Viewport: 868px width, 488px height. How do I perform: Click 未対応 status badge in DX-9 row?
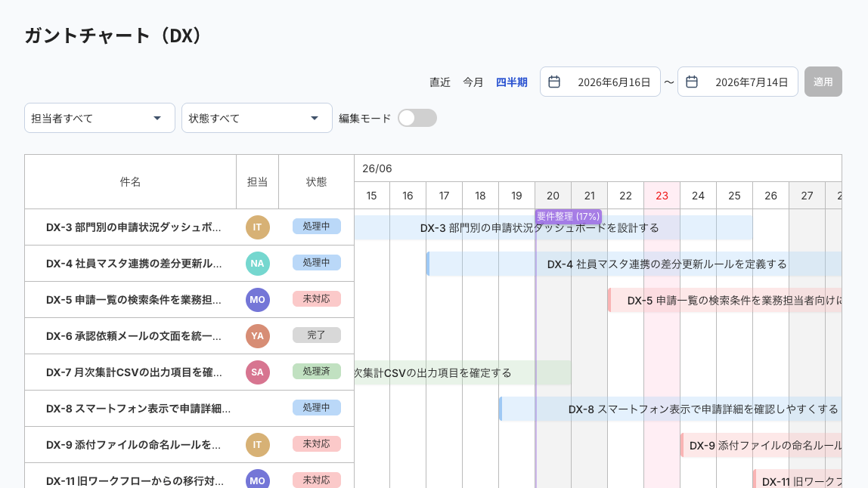pyautogui.click(x=317, y=443)
